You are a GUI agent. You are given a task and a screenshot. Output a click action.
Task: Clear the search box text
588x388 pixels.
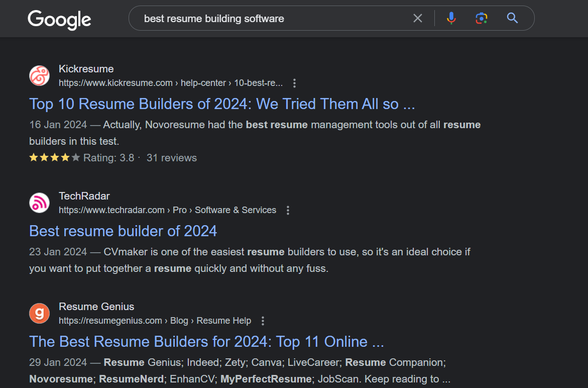tap(417, 19)
